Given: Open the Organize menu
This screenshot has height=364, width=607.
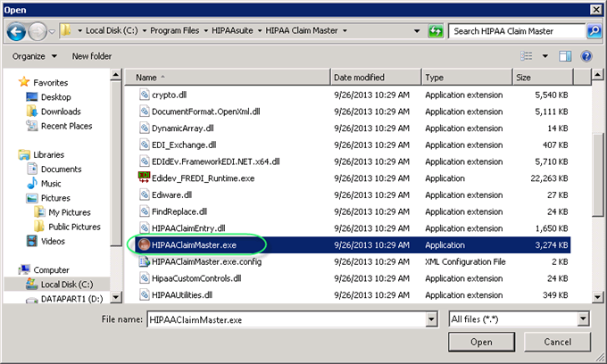Looking at the screenshot, I should [36, 55].
